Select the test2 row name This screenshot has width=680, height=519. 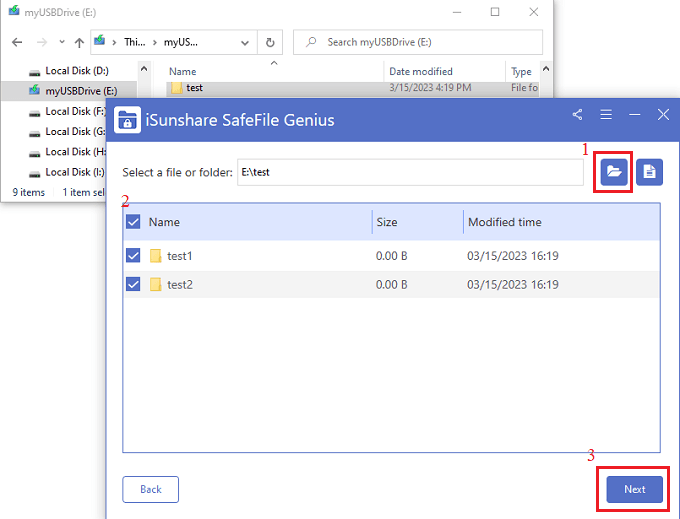[x=180, y=284]
